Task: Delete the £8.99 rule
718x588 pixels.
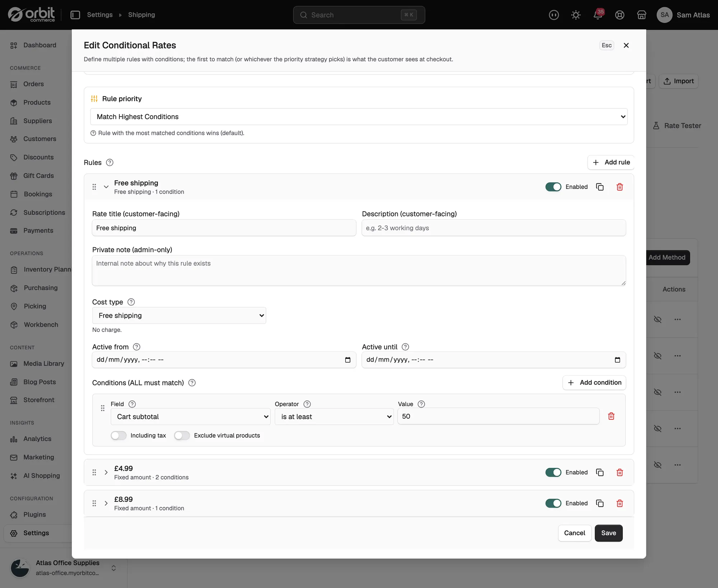Action: pos(620,503)
